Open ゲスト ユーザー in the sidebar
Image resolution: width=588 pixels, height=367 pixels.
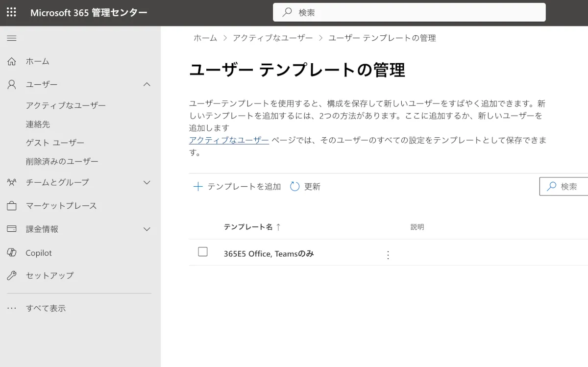coord(55,143)
